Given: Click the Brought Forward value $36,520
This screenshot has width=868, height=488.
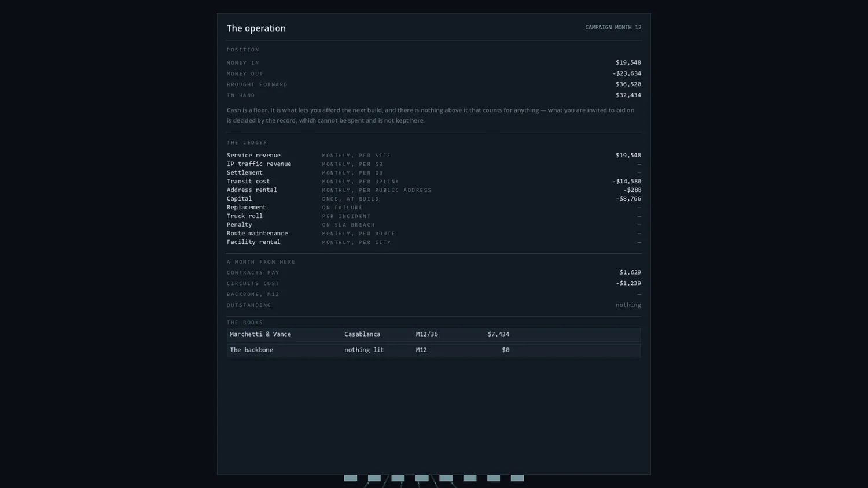Looking at the screenshot, I should point(628,84).
